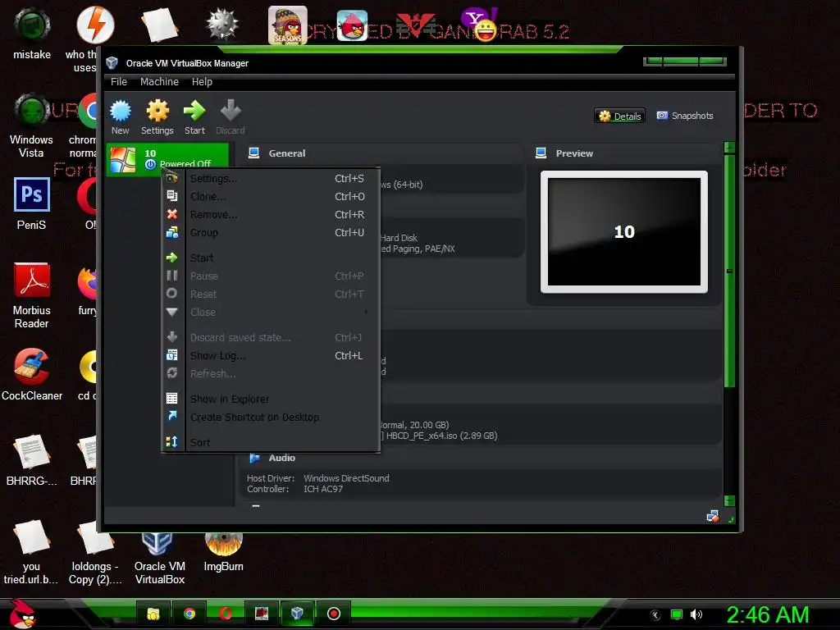Click the Clone pages icon in context menu

[172, 196]
